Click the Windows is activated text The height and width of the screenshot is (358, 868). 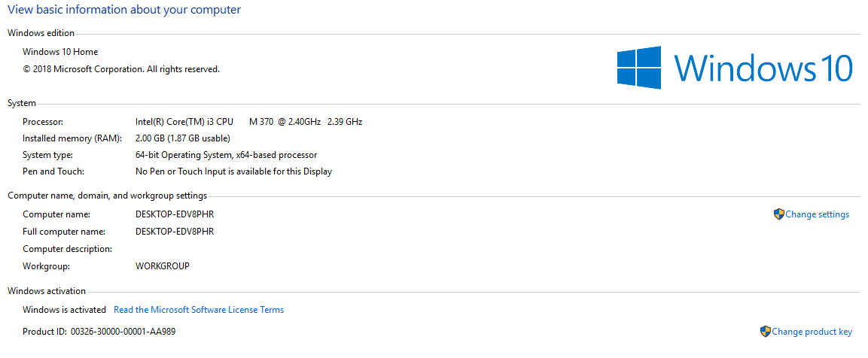coord(62,310)
